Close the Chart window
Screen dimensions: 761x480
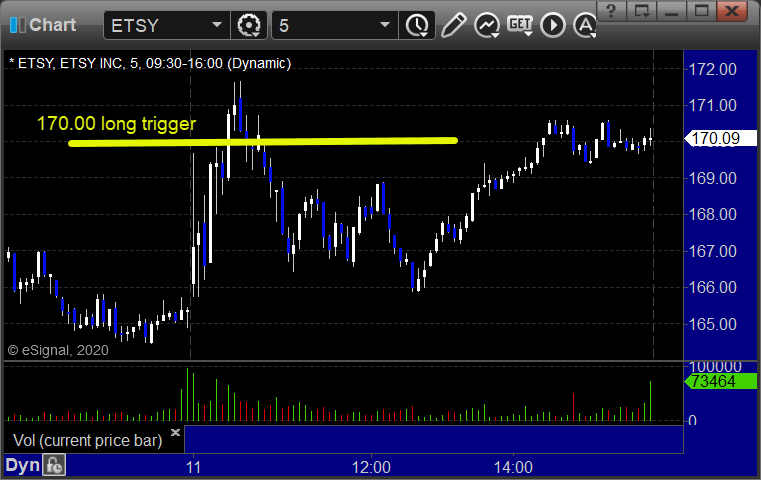point(733,10)
